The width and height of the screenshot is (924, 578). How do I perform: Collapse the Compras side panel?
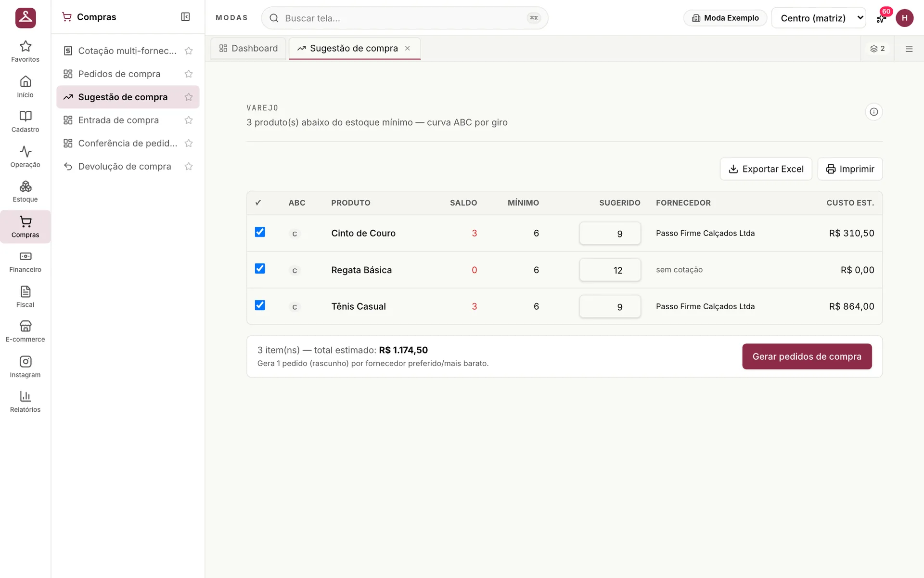(185, 17)
